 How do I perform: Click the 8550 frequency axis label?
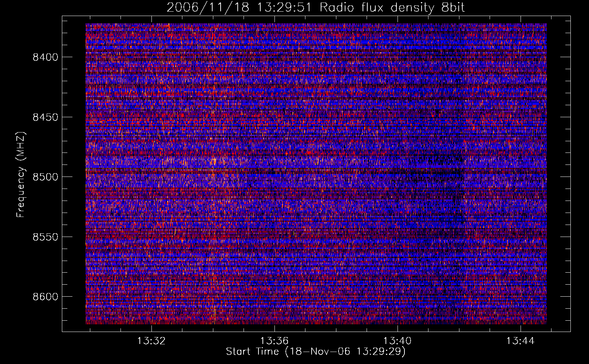[45, 237]
